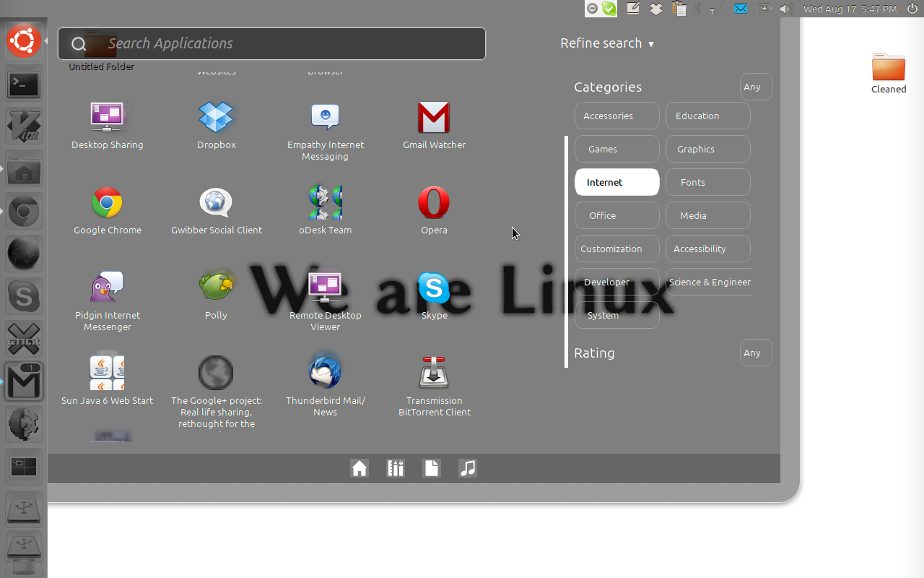Toggle the Graphics category filter

click(708, 149)
